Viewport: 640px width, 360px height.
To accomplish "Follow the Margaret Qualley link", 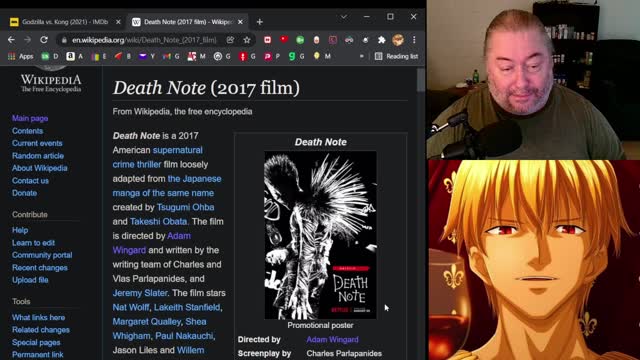I will (x=147, y=322).
